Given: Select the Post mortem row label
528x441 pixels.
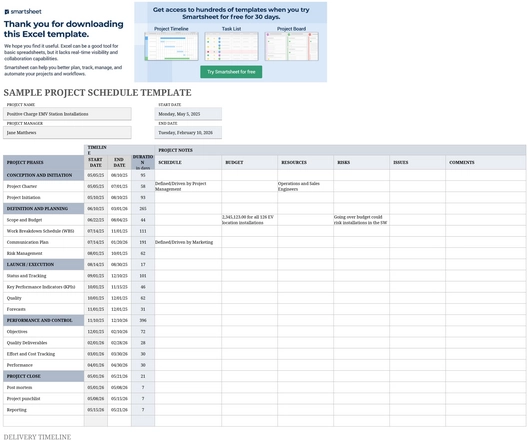Looking at the screenshot, I should pyautogui.click(x=44, y=387).
